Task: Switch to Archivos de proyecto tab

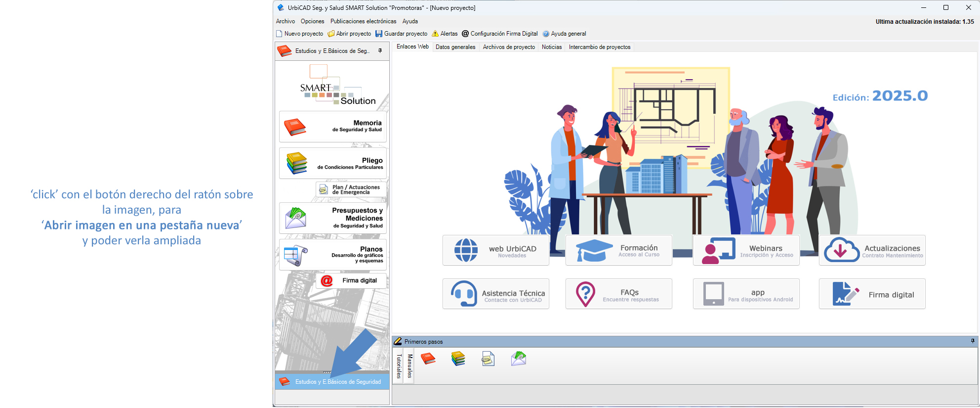Action: (509, 47)
